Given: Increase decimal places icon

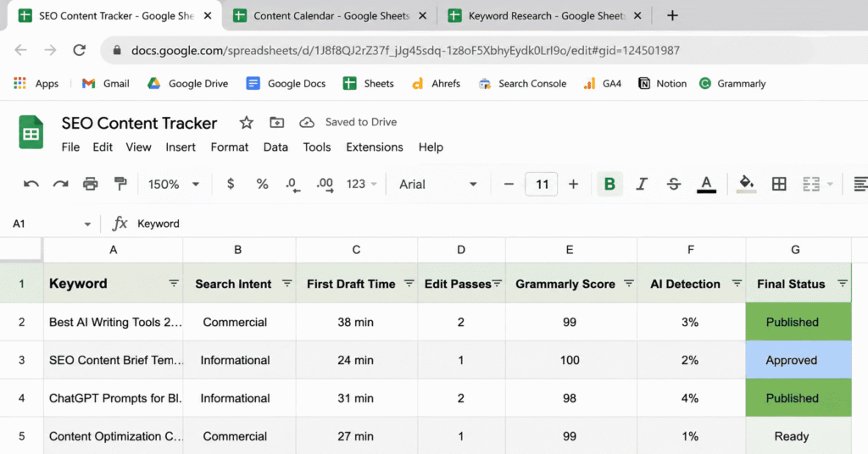Looking at the screenshot, I should pyautogui.click(x=325, y=185).
